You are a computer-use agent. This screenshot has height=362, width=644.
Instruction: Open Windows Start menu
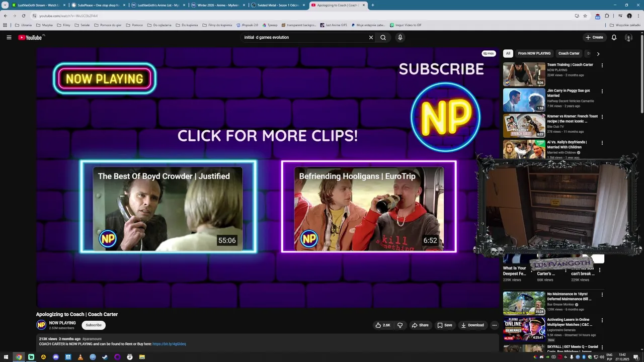(x=6, y=357)
